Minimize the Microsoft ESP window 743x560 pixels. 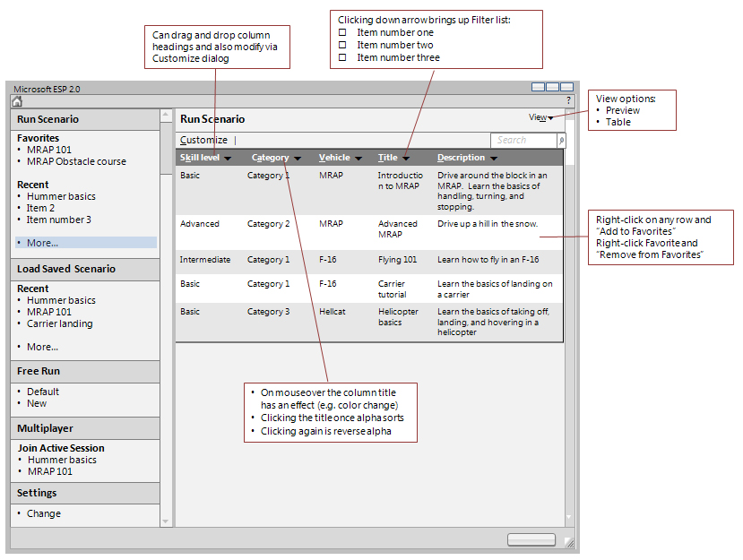[539, 87]
